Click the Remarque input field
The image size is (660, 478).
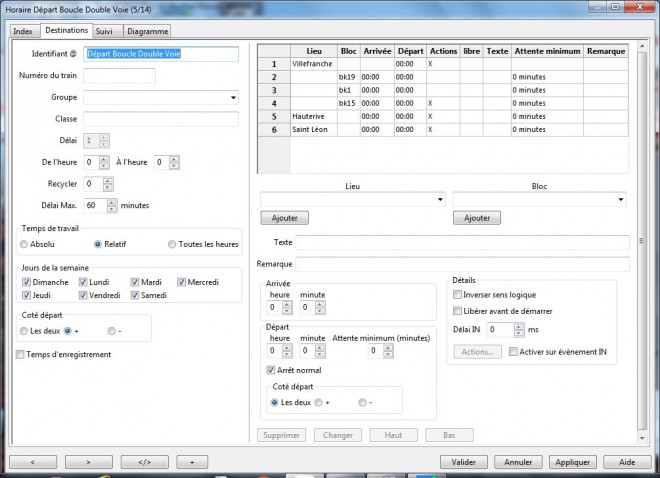pyautogui.click(x=463, y=264)
